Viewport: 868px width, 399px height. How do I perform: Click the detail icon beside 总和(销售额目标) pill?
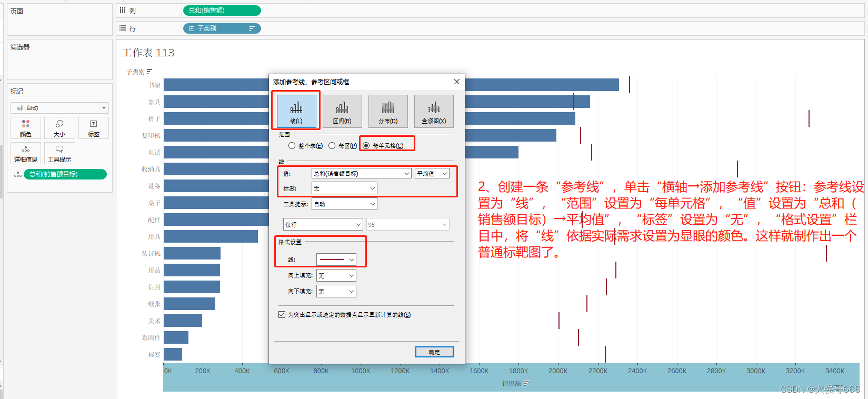pyautogui.click(x=17, y=174)
